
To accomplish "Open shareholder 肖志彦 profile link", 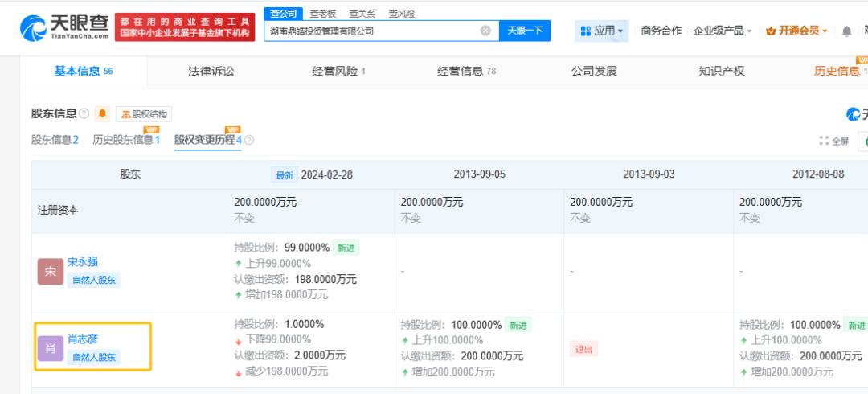I will pyautogui.click(x=83, y=339).
